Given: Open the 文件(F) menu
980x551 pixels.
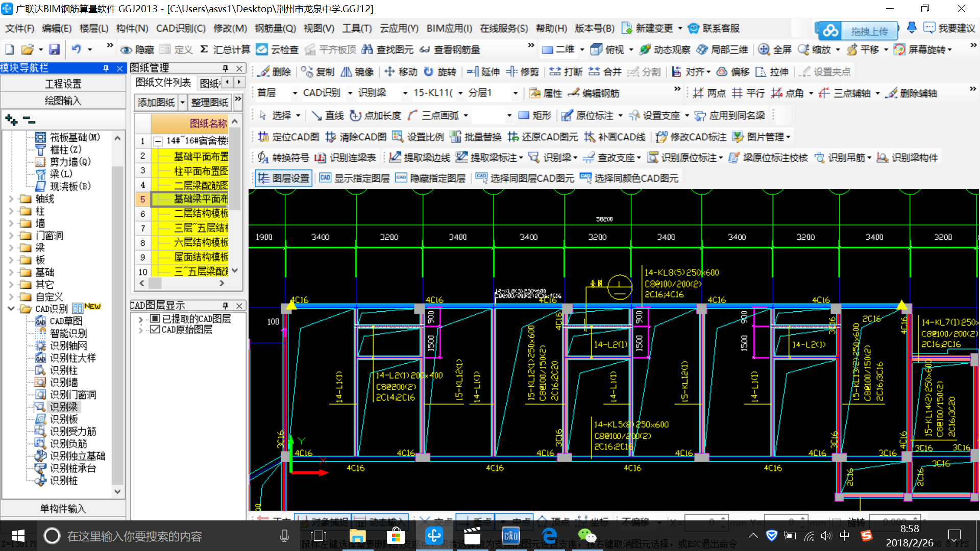Looking at the screenshot, I should [19, 28].
